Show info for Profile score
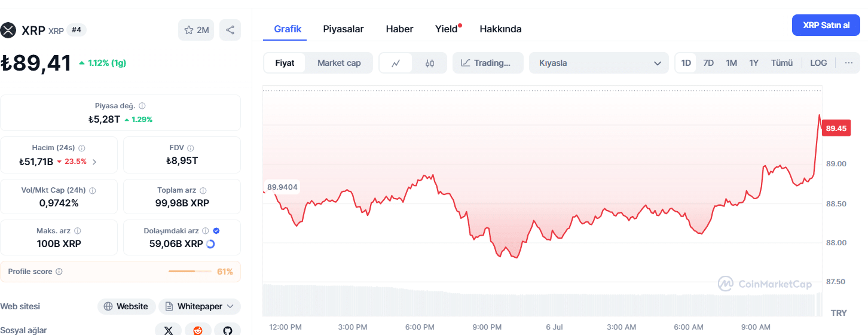The height and width of the screenshot is (335, 868). coord(59,272)
